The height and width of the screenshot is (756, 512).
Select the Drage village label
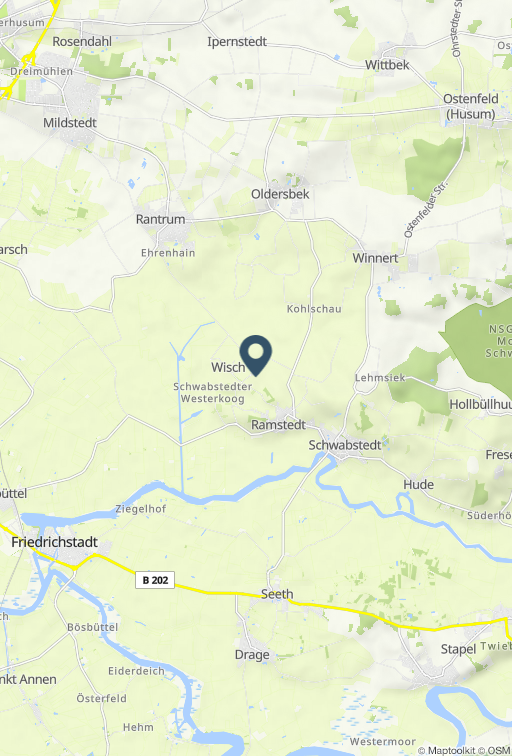[x=252, y=655]
